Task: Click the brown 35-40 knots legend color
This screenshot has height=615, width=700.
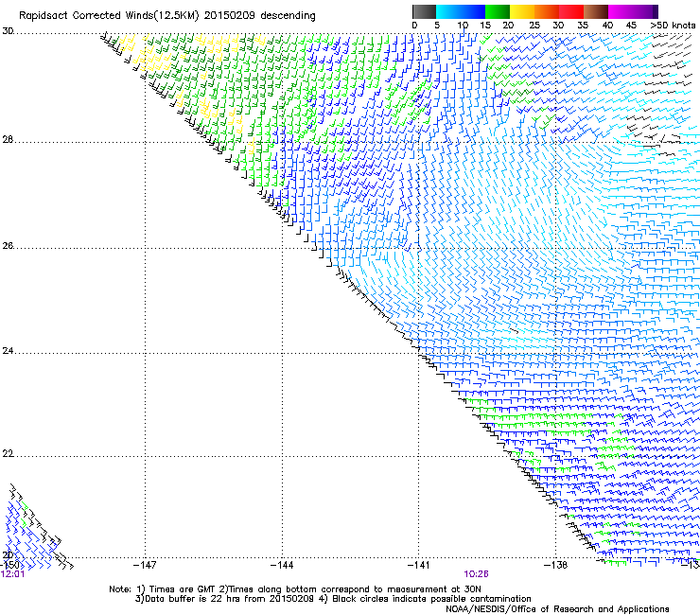Action: 596,11
